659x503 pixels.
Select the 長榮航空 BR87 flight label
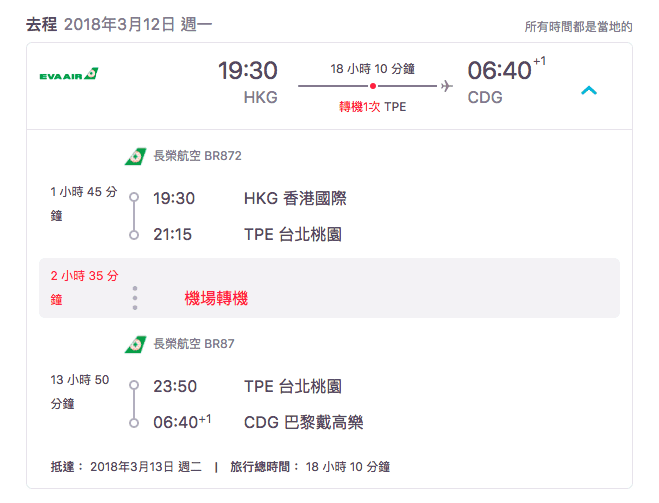(x=194, y=344)
